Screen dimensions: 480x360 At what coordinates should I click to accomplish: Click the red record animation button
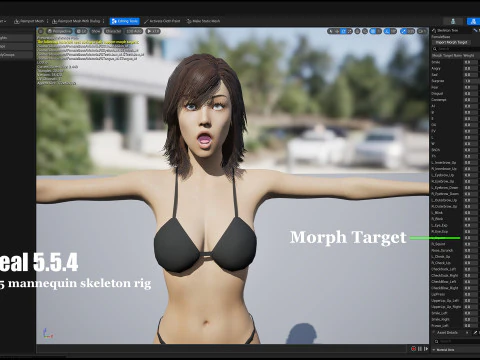click(x=414, y=349)
